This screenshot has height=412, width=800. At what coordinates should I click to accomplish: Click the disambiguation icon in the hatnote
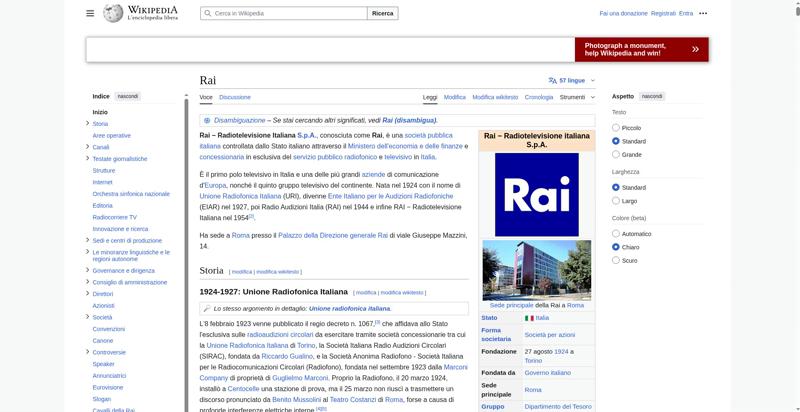[207, 120]
